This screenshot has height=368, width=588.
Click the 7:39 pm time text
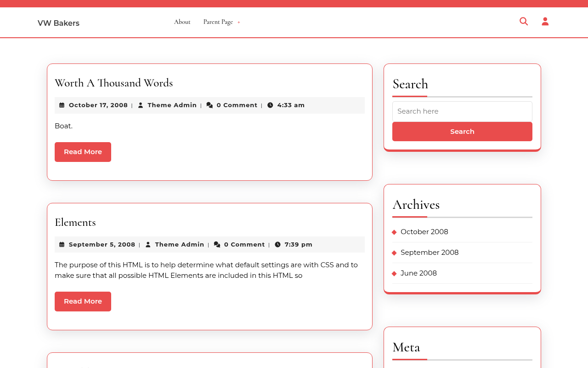[299, 245]
